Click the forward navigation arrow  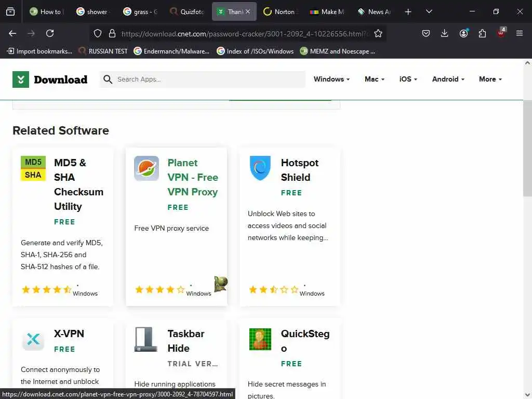coord(31,33)
